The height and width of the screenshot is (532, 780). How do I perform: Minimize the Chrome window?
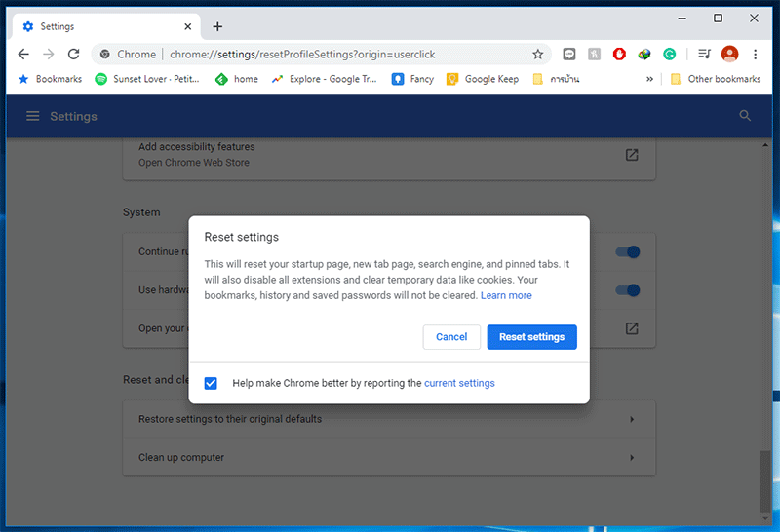[x=682, y=19]
